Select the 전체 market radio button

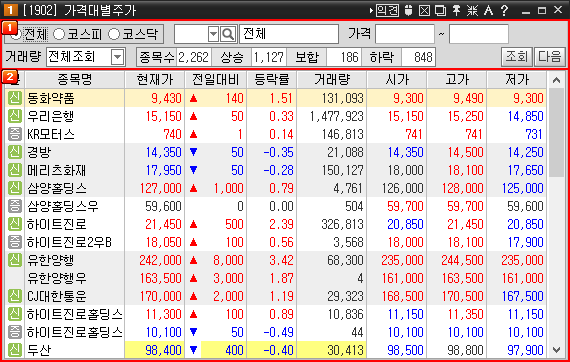tap(16, 34)
